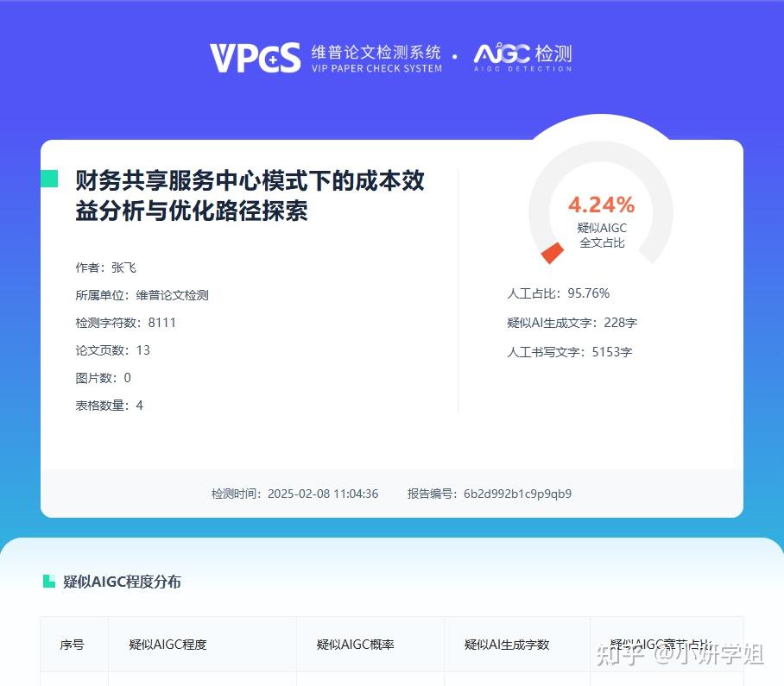Toggle the 疑似AIGC程度 column header
784x686 pixels.
(166, 645)
